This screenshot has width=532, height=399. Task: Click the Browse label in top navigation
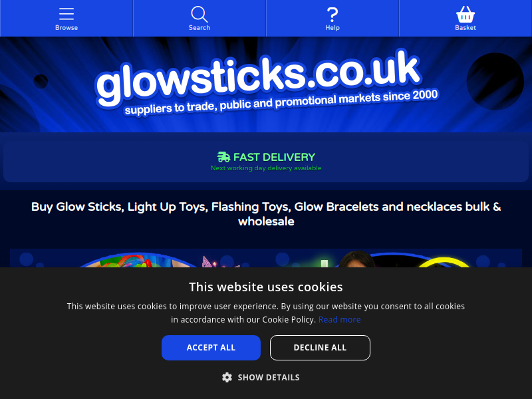pyautogui.click(x=66, y=28)
